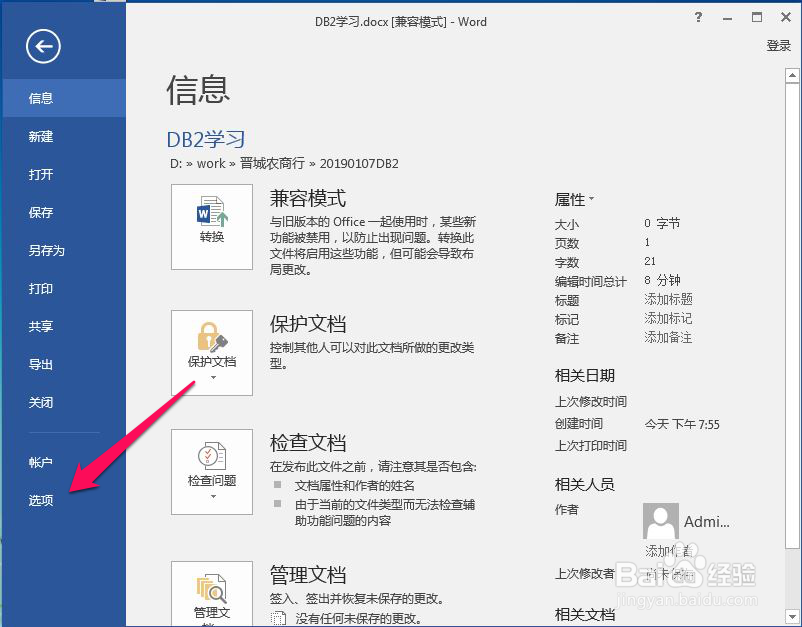Click the scrollbar down arrow

(x=792, y=616)
